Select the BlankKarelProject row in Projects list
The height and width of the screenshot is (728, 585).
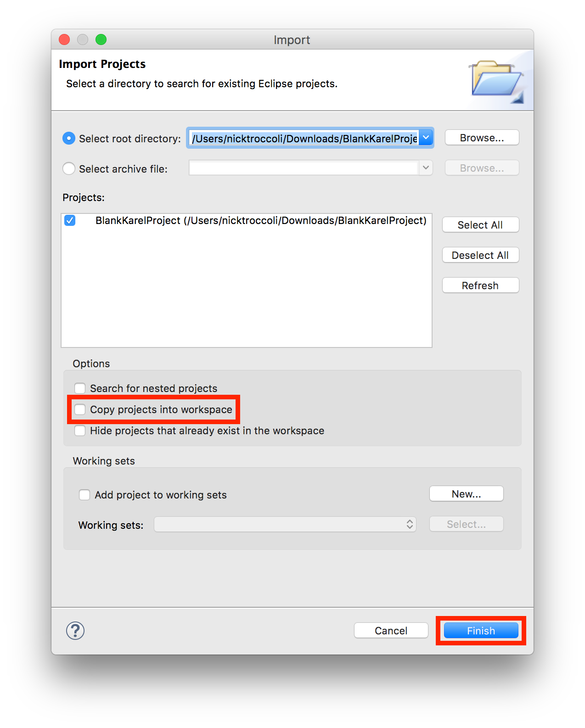coord(247,220)
